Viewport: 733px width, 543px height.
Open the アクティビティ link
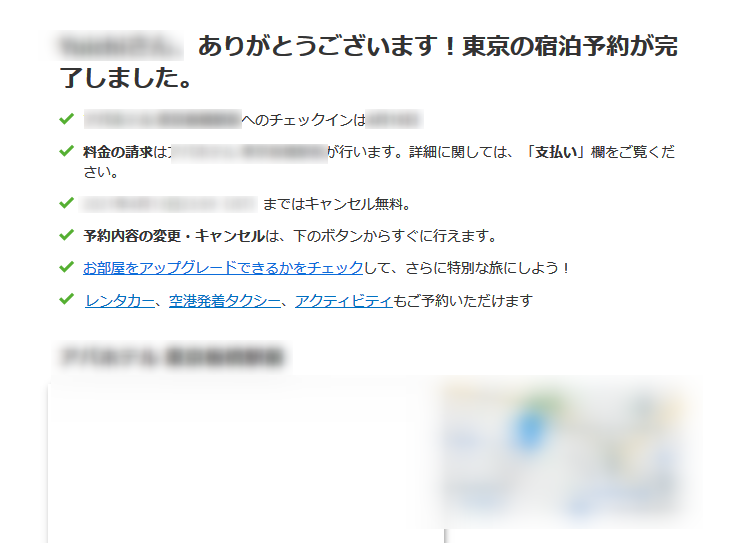[343, 301]
